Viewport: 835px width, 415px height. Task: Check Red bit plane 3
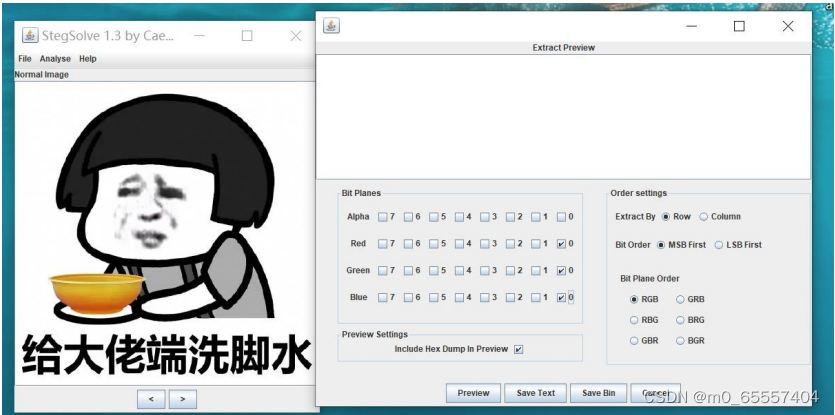point(485,243)
